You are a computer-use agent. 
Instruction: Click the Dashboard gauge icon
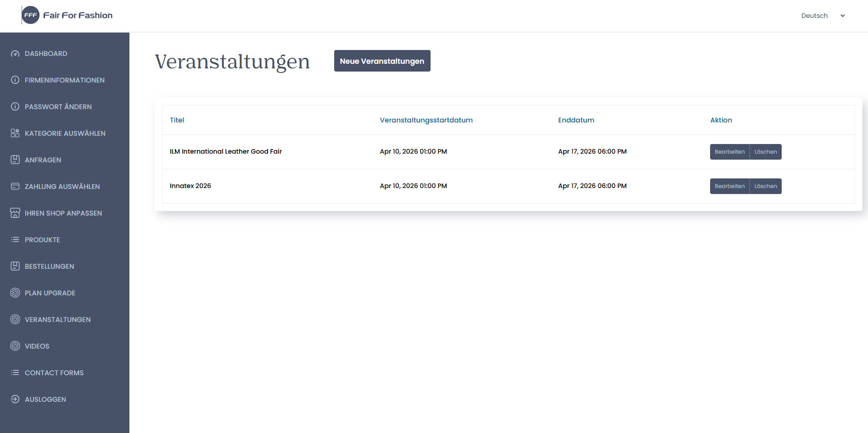tap(15, 54)
